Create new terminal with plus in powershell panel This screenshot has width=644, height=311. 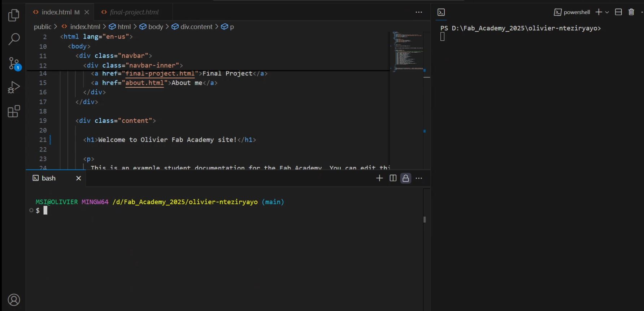click(x=599, y=12)
